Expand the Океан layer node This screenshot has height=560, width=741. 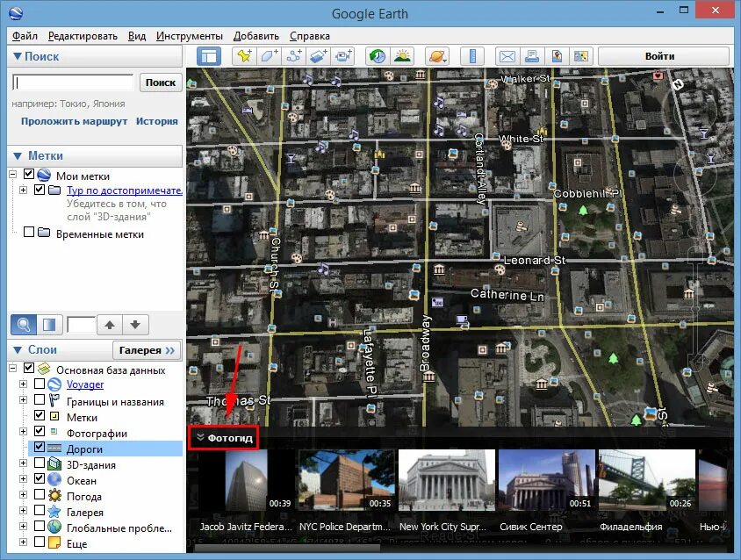[23, 478]
